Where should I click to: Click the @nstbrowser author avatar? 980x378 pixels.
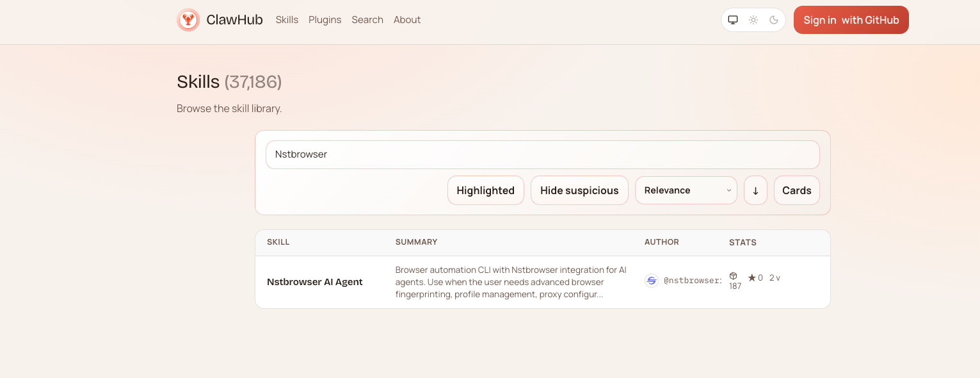pyautogui.click(x=652, y=281)
